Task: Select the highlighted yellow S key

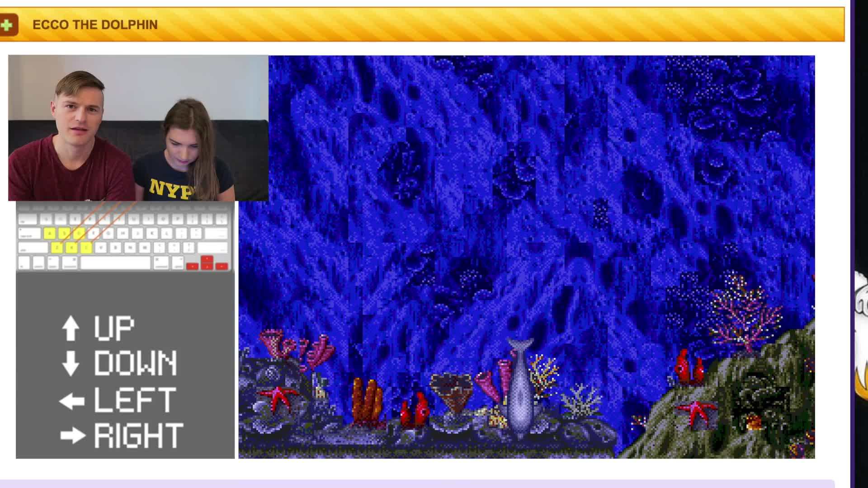Action: click(x=65, y=233)
